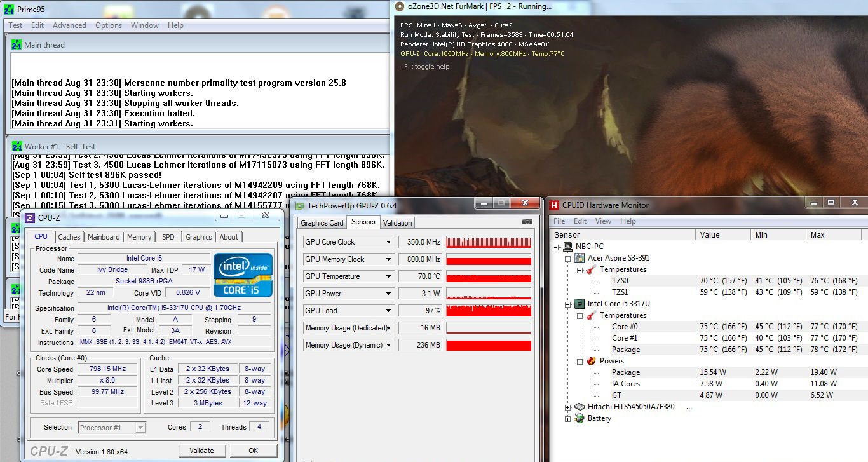Collapse the Intel Core i5 3317U node
868x462 pixels.
click(x=568, y=304)
